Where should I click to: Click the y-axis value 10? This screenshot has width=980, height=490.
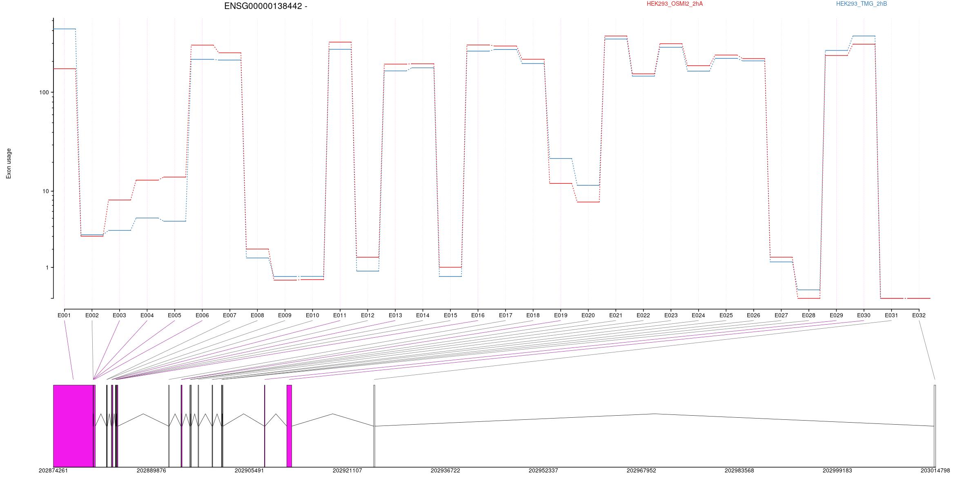[x=45, y=191]
